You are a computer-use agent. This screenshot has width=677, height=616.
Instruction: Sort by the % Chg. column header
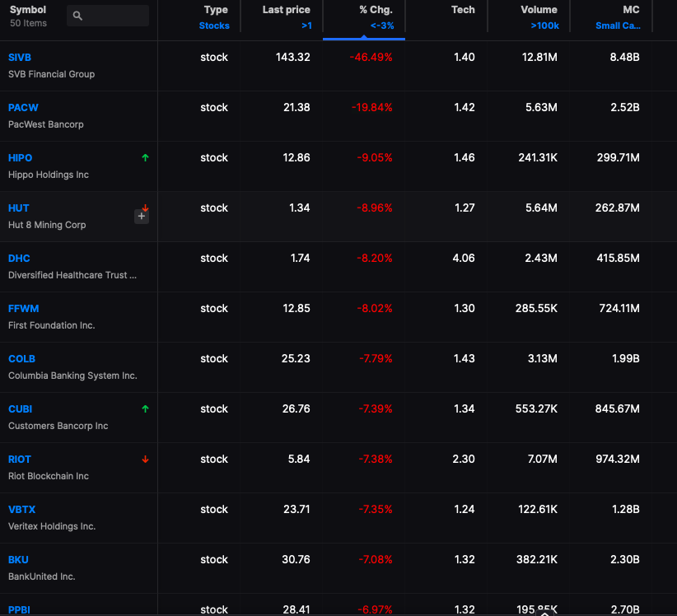tap(376, 10)
